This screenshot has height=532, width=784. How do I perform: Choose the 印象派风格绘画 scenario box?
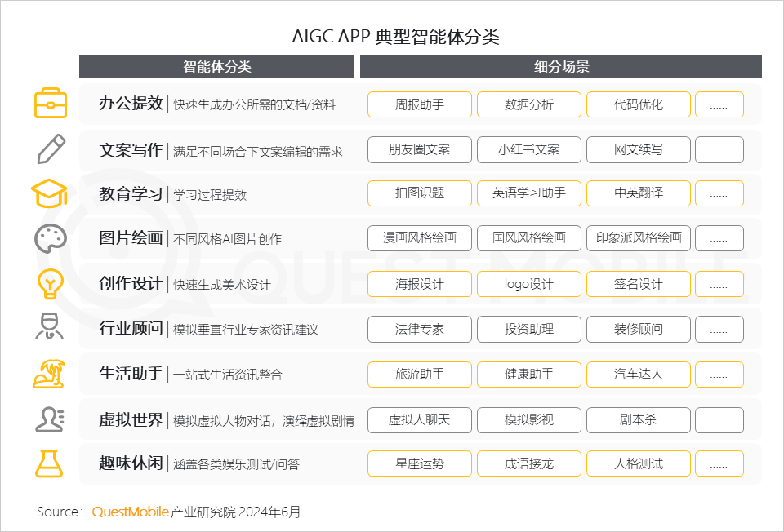pyautogui.click(x=638, y=239)
